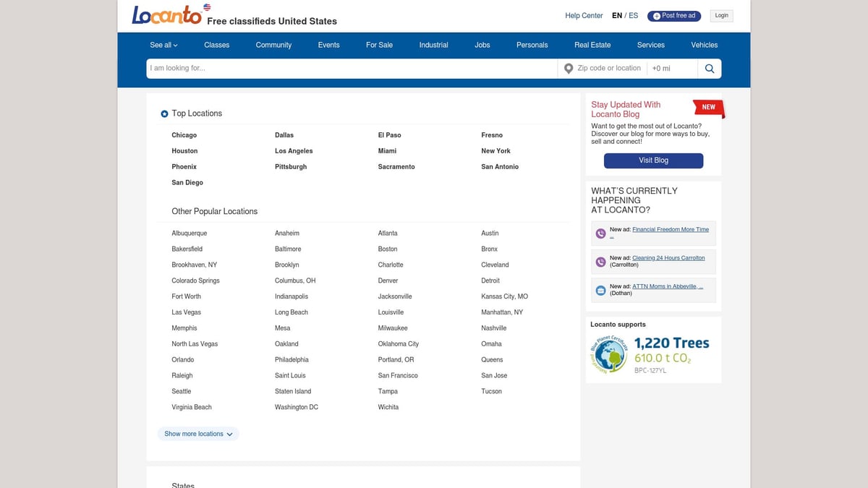The image size is (868, 488).
Task: Select the Top Locations radio button
Action: click(x=164, y=114)
